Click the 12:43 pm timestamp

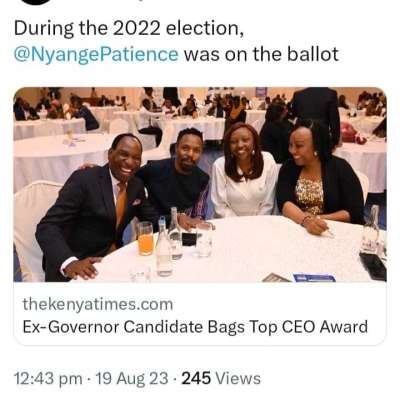pos(48,378)
